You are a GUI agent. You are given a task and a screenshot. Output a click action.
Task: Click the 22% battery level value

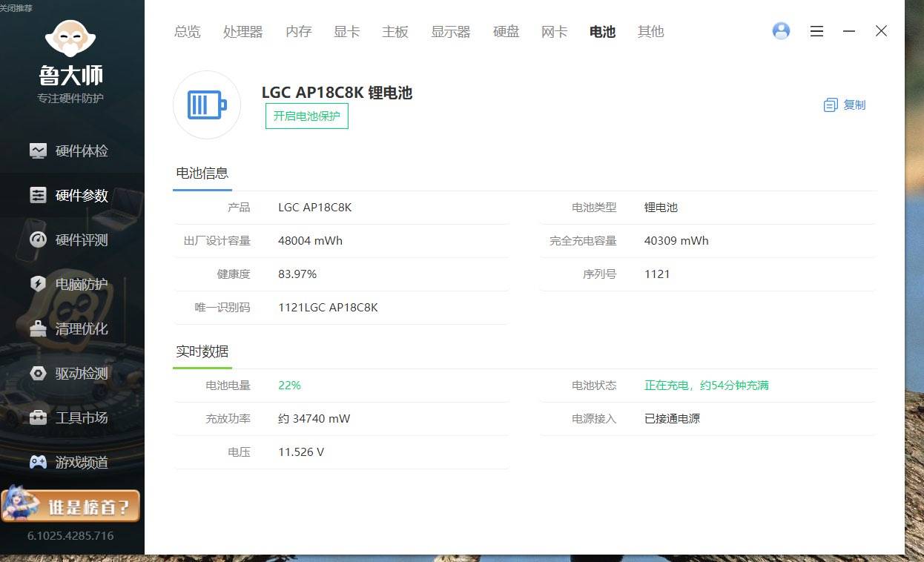[x=289, y=386]
